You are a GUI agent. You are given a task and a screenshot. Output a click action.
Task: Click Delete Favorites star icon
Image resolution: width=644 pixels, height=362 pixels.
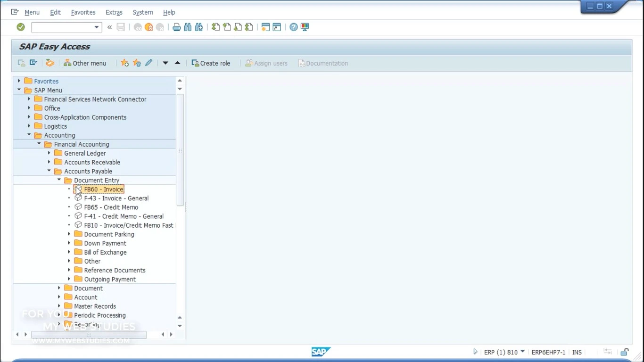(137, 63)
